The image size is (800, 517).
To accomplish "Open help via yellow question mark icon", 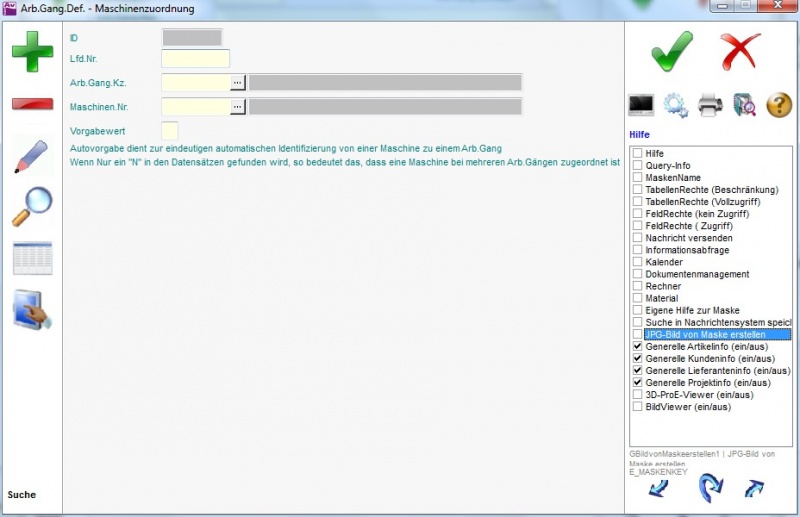I will pos(779,104).
